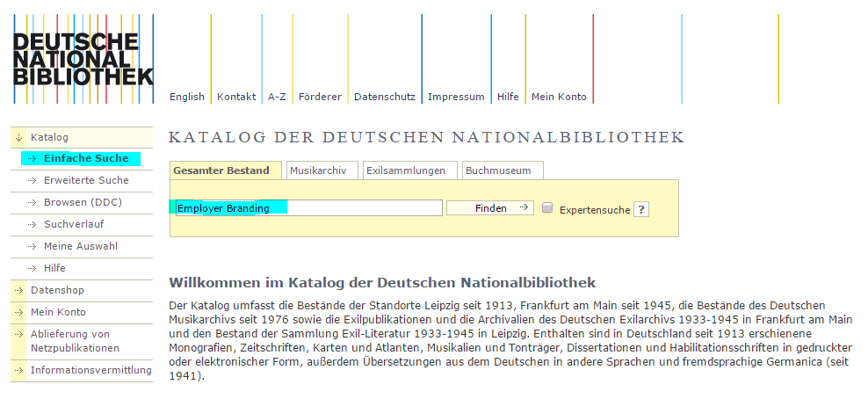
Task: Open the Datenschutz page
Action: (x=385, y=97)
